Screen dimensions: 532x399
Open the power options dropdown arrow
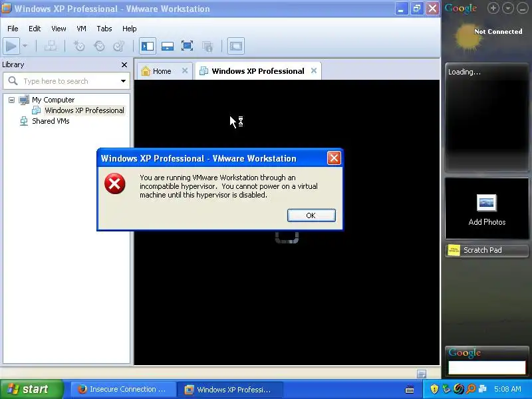[x=25, y=46]
